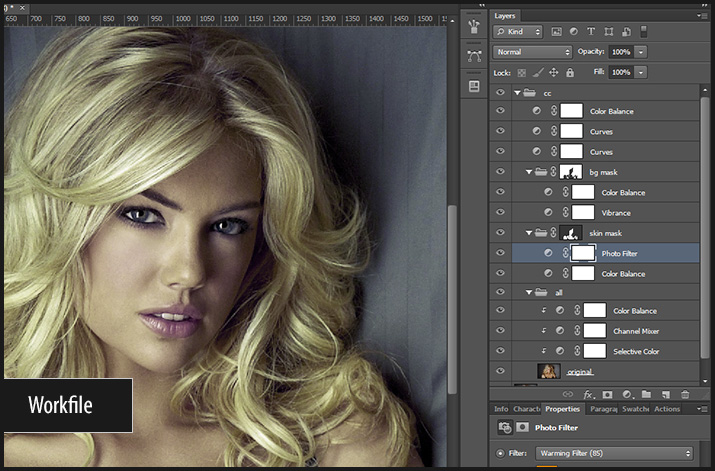
Task: Collapse the bg mask layer group
Action: [x=529, y=172]
